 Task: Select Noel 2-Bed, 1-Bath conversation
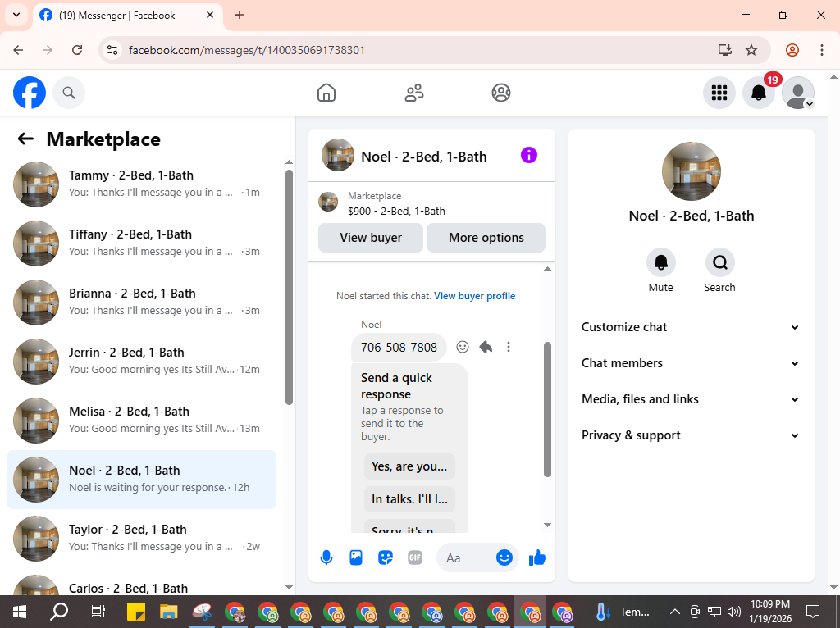tap(141, 479)
